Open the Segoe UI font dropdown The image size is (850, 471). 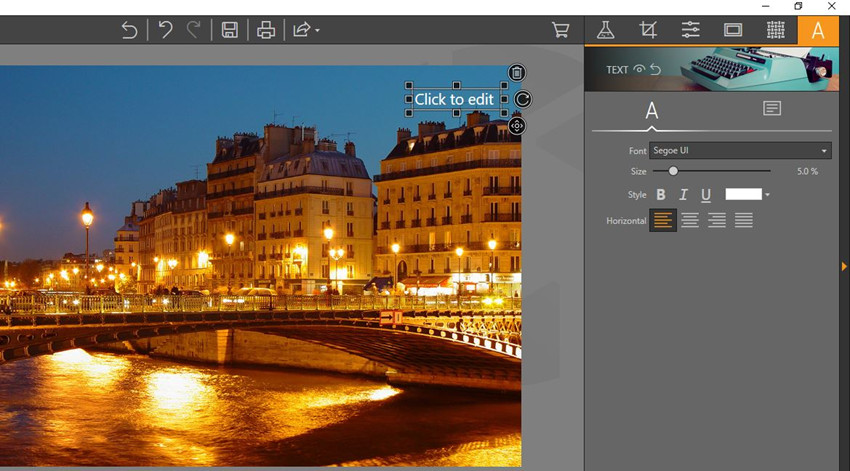pos(740,151)
